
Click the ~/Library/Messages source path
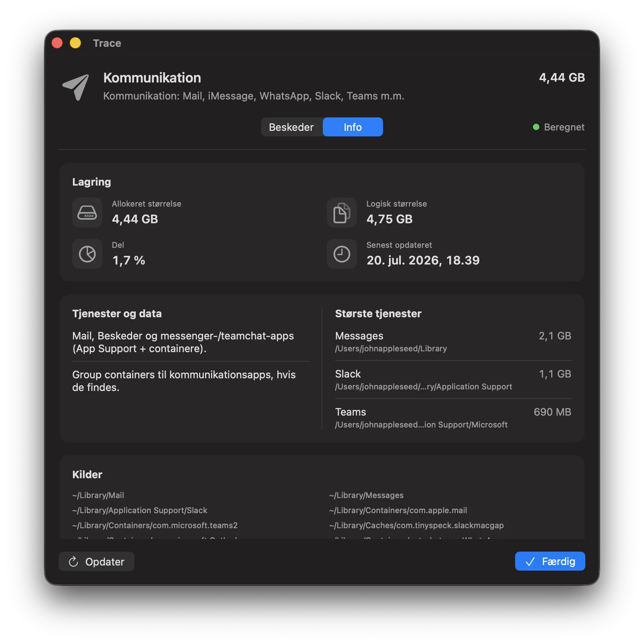tap(366, 495)
